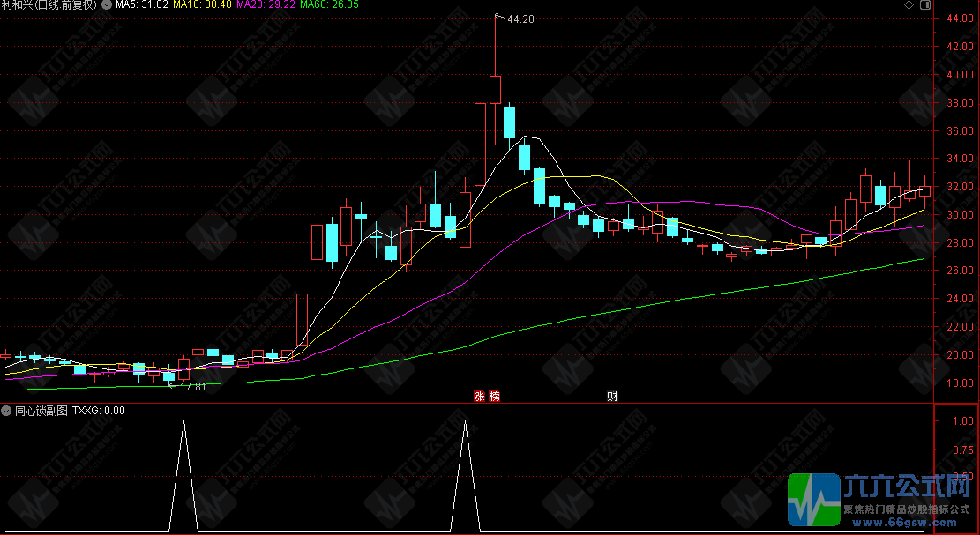980x535 pixels.
Task: Click the 榜 event marker
Action: point(494,397)
